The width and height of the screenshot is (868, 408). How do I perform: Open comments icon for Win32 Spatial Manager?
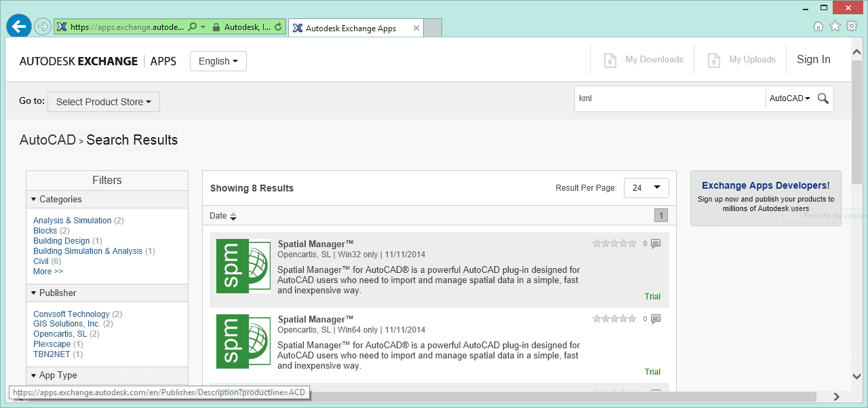pos(656,244)
